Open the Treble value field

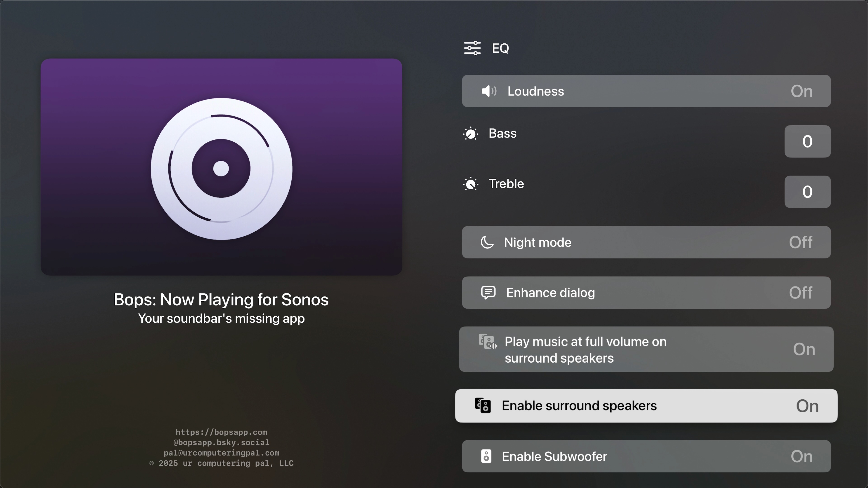(808, 192)
